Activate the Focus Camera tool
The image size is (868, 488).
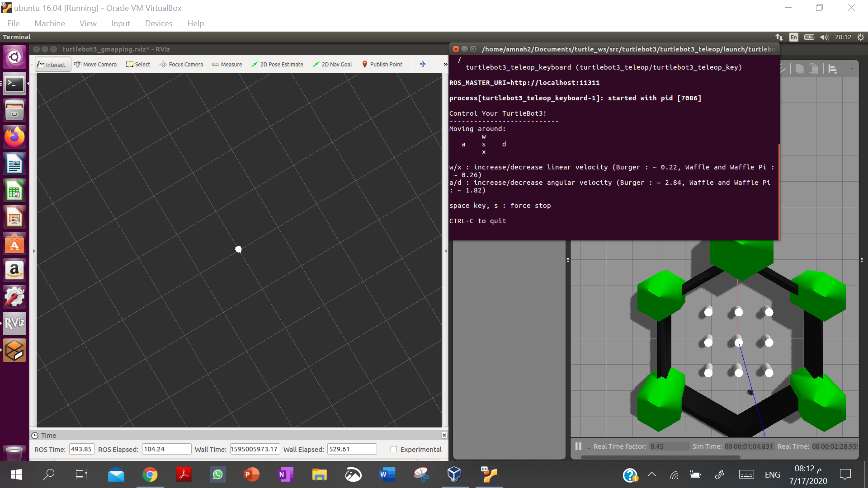pyautogui.click(x=181, y=65)
